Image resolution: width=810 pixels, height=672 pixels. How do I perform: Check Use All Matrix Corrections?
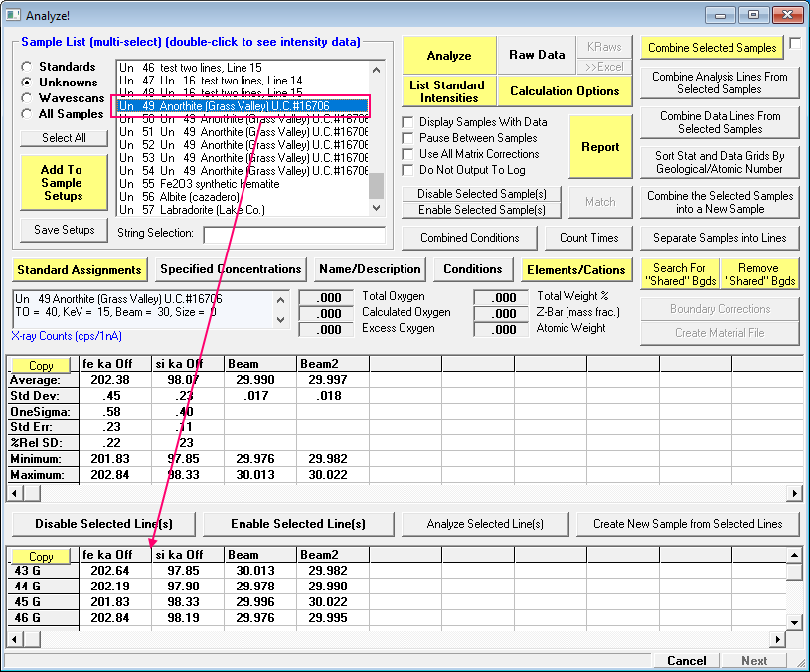click(407, 154)
